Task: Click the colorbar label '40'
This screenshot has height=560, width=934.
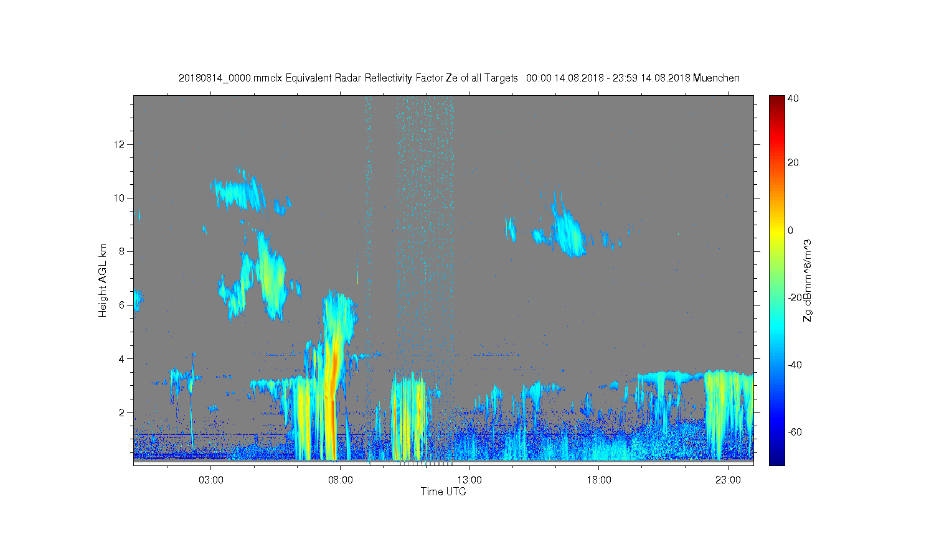Action: [793, 98]
